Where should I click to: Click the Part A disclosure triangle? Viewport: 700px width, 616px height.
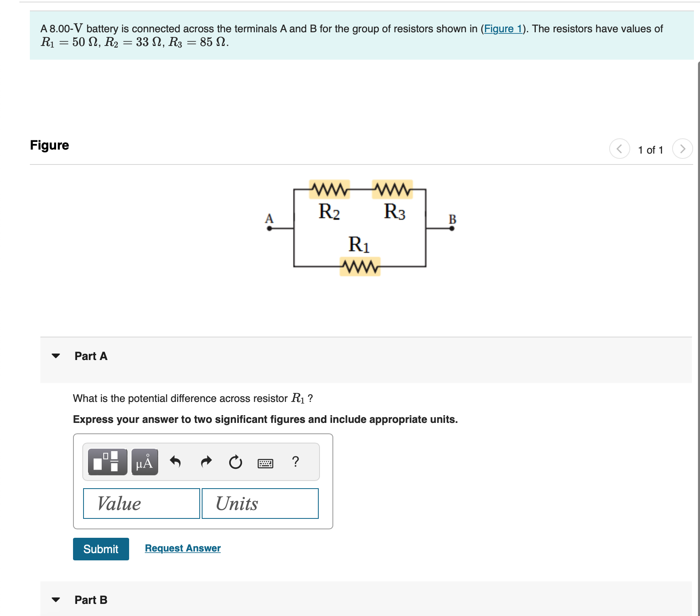56,356
